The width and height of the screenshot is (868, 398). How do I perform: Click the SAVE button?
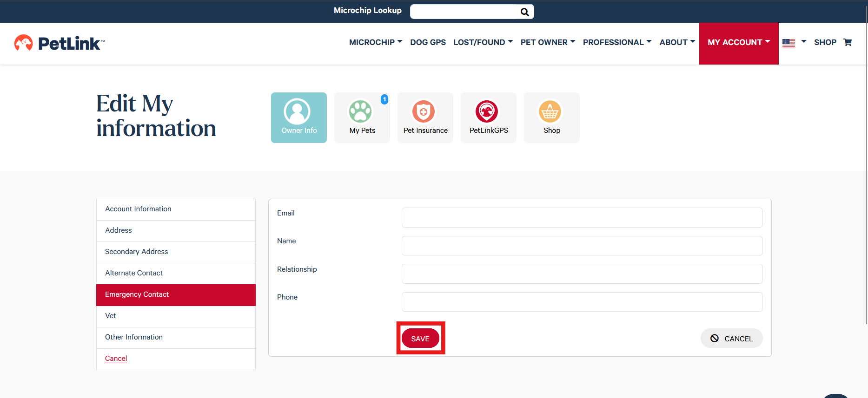pyautogui.click(x=420, y=338)
